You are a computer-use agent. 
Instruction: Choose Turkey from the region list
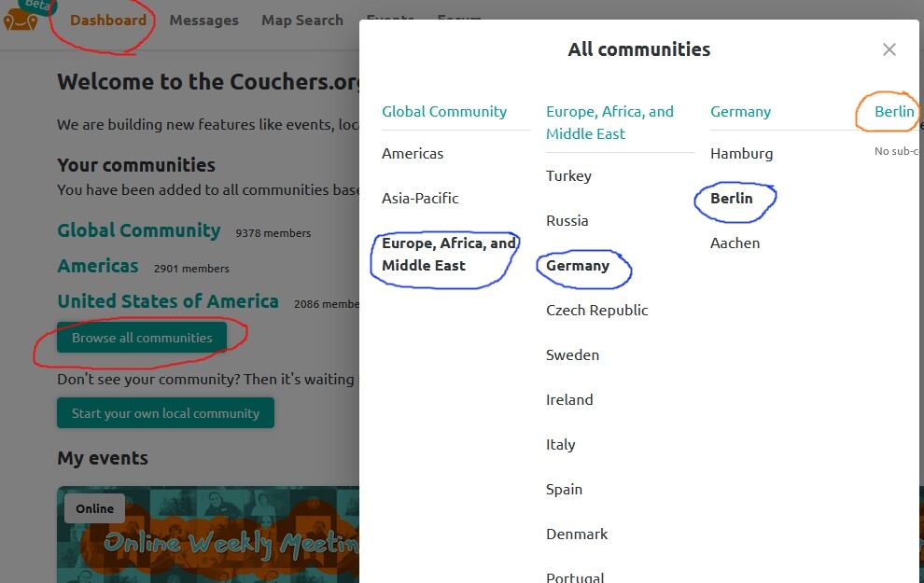click(568, 176)
